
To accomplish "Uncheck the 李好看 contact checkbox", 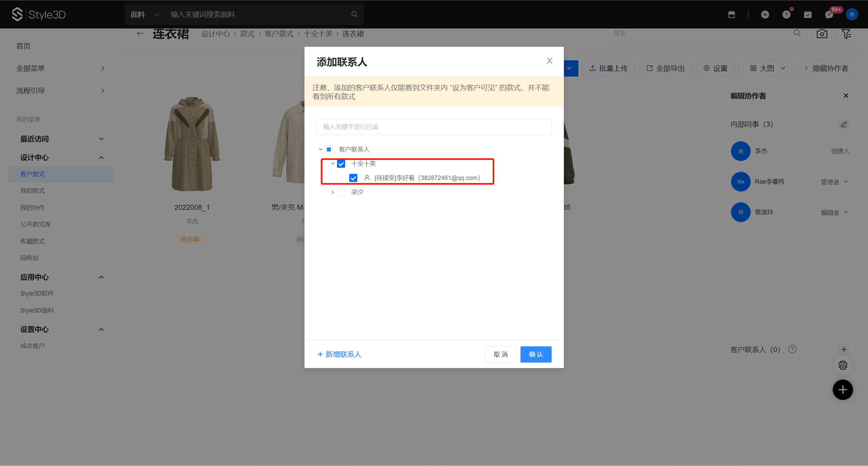I will [353, 178].
